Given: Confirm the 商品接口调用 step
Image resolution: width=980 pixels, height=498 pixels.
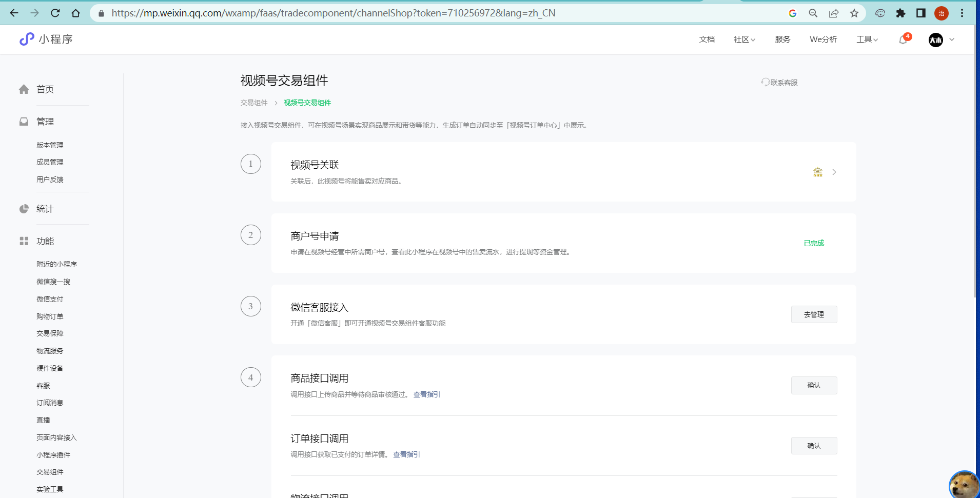Looking at the screenshot, I should point(814,385).
